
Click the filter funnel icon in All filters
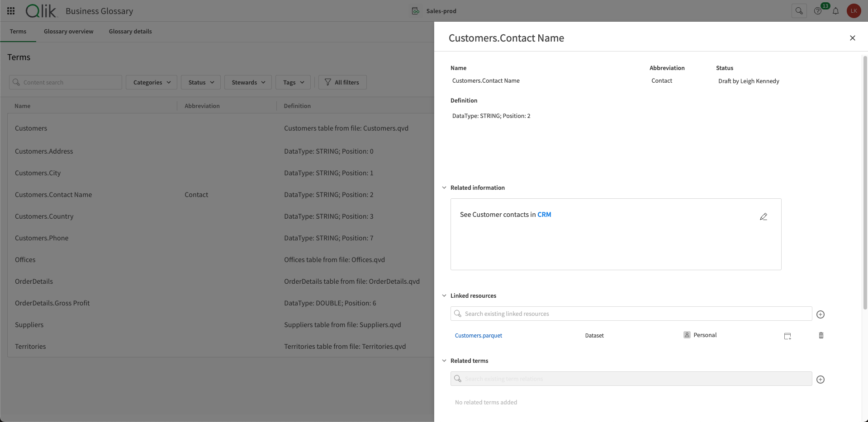[328, 82]
